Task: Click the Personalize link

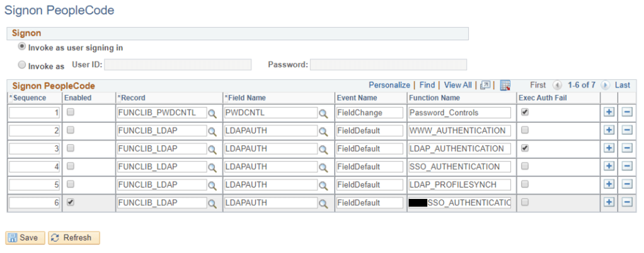Action: pos(389,85)
